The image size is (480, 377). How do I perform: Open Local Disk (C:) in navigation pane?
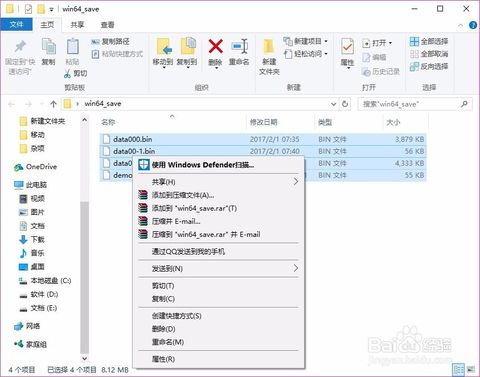pyautogui.click(x=45, y=281)
